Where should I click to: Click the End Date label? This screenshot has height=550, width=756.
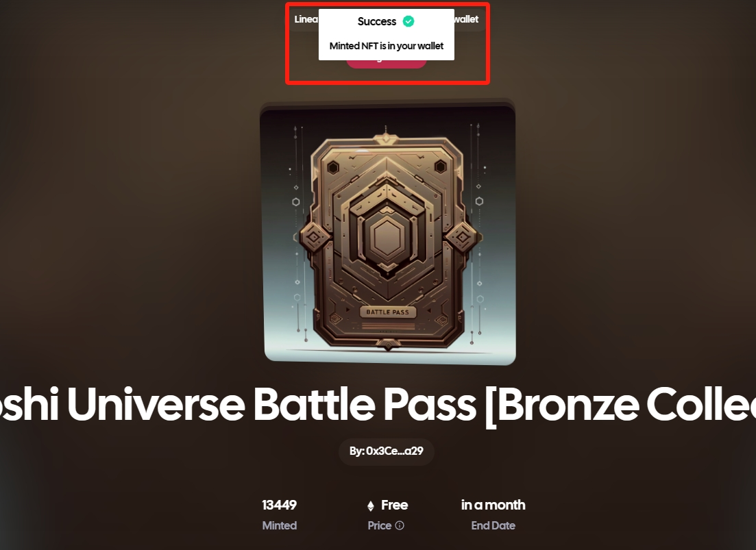tap(493, 526)
